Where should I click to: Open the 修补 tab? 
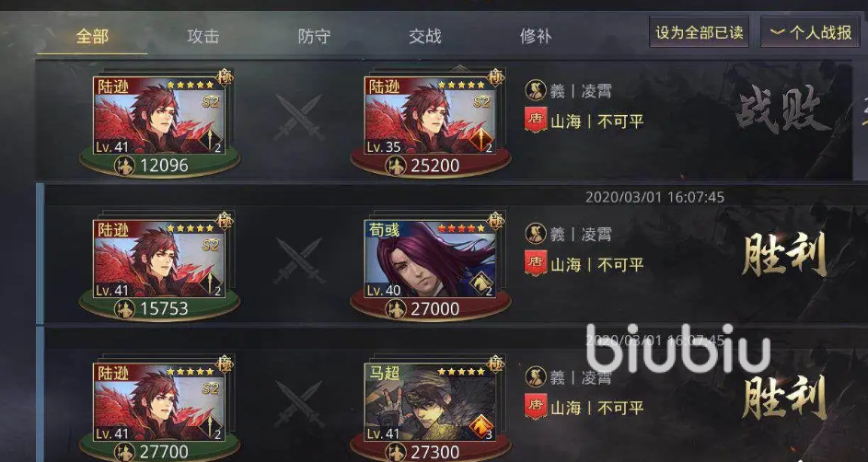point(536,37)
